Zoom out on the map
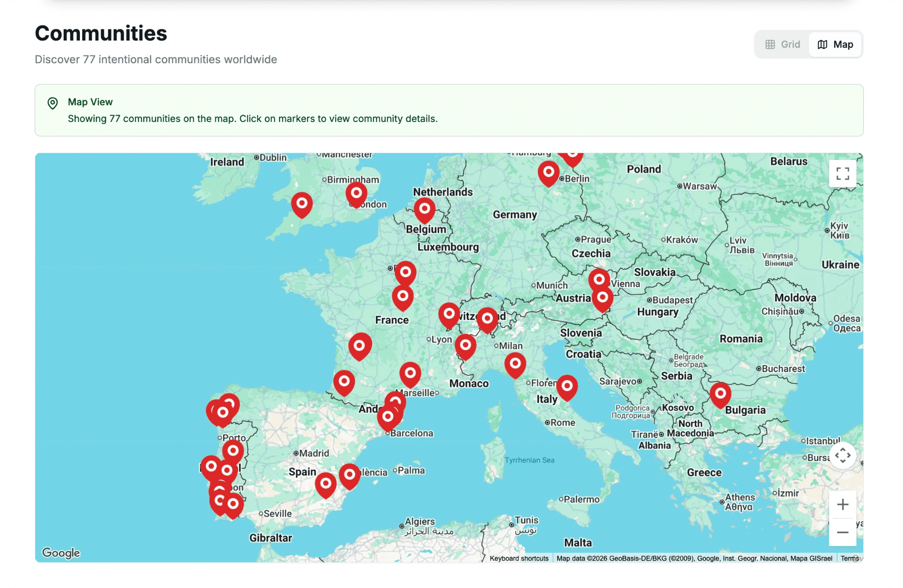The height and width of the screenshot is (588, 903). (x=842, y=532)
